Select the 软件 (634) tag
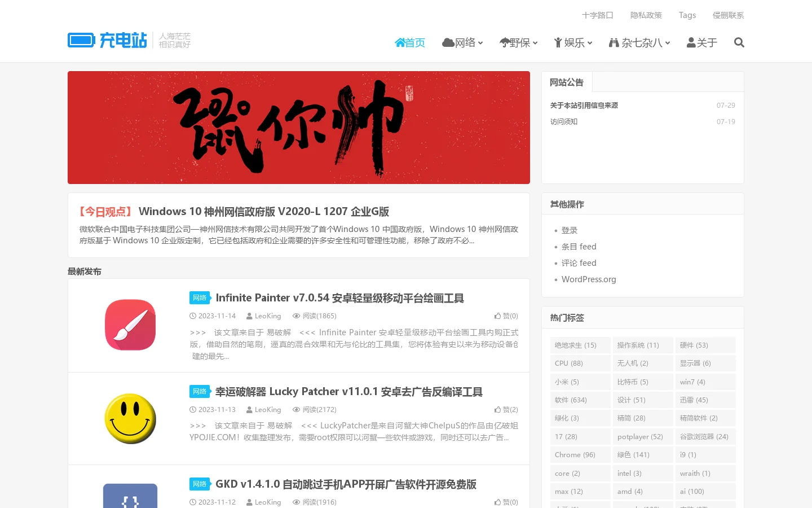Screen dimensions: 812x508 click(580, 400)
